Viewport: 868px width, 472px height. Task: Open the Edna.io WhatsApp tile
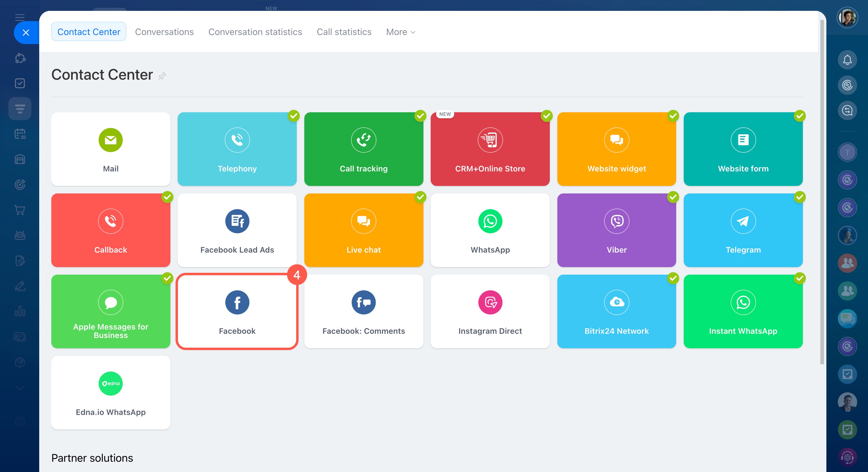(x=110, y=392)
